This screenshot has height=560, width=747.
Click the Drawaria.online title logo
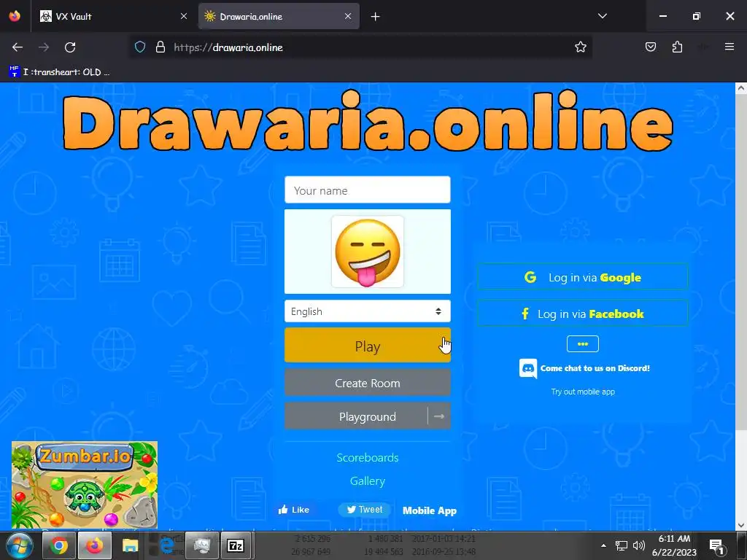(368, 121)
